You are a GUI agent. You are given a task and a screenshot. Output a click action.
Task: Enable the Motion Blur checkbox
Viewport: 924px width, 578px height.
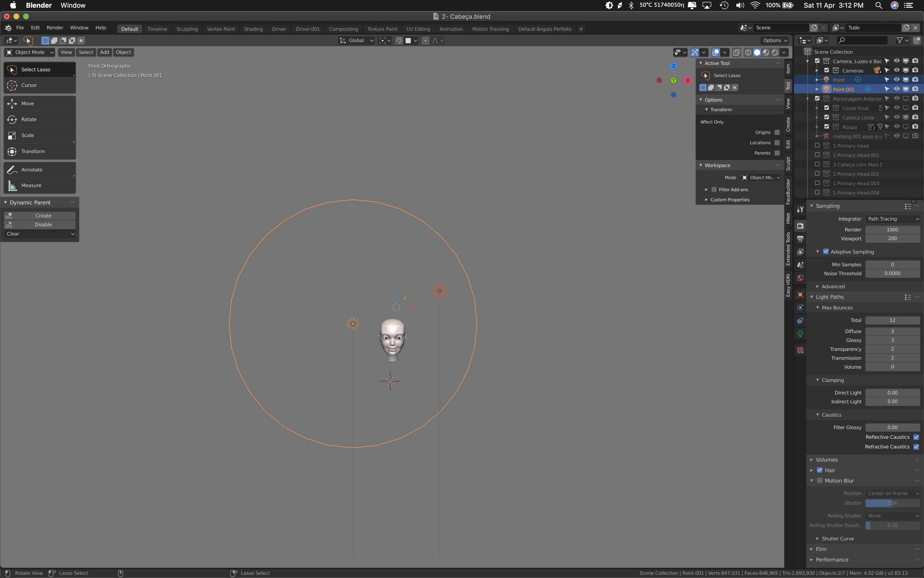(x=819, y=480)
